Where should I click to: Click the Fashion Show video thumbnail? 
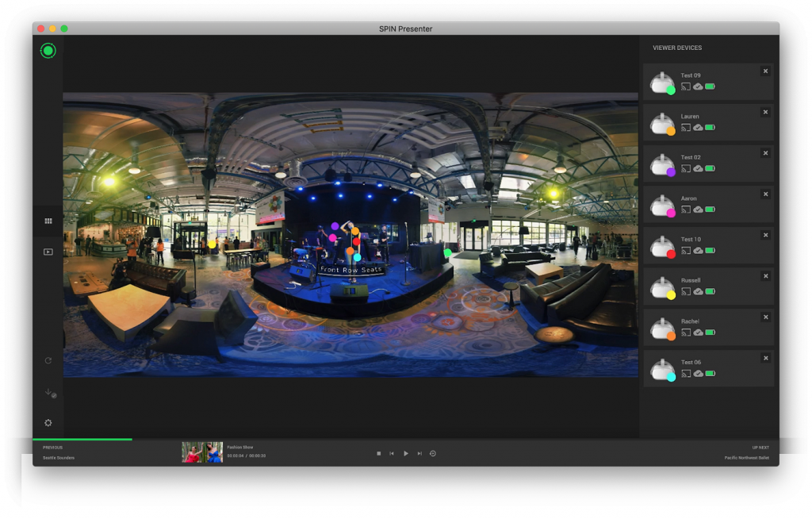click(x=201, y=453)
